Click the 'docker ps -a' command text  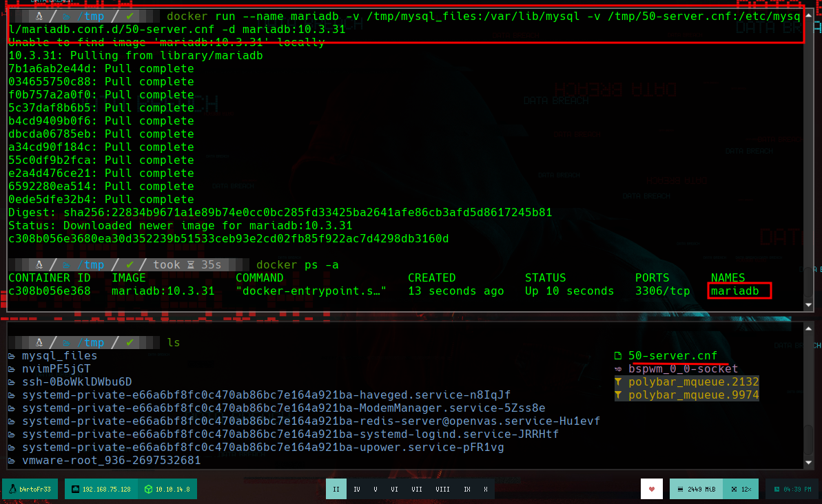pyautogui.click(x=297, y=265)
